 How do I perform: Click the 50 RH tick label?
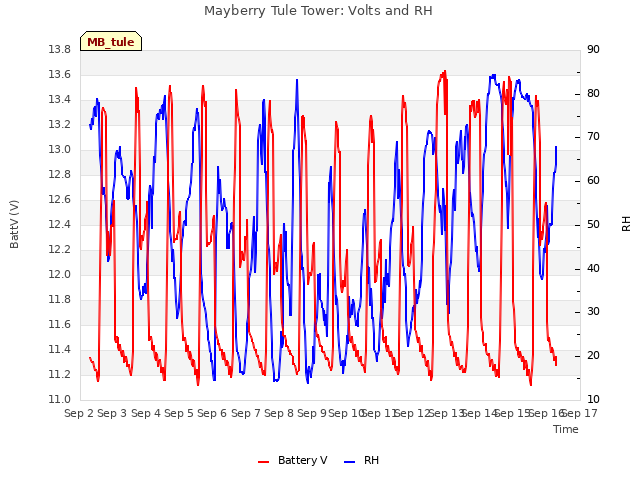(593, 224)
